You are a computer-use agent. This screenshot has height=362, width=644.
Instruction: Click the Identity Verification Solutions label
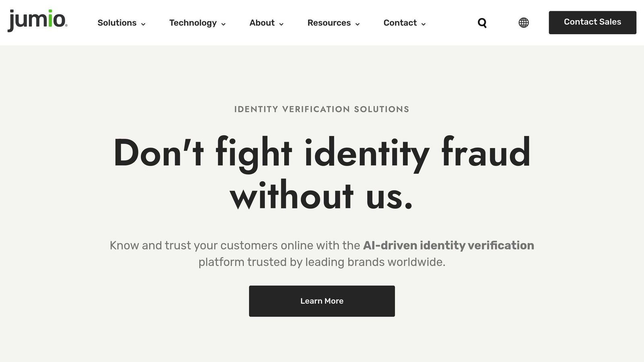[x=322, y=109]
